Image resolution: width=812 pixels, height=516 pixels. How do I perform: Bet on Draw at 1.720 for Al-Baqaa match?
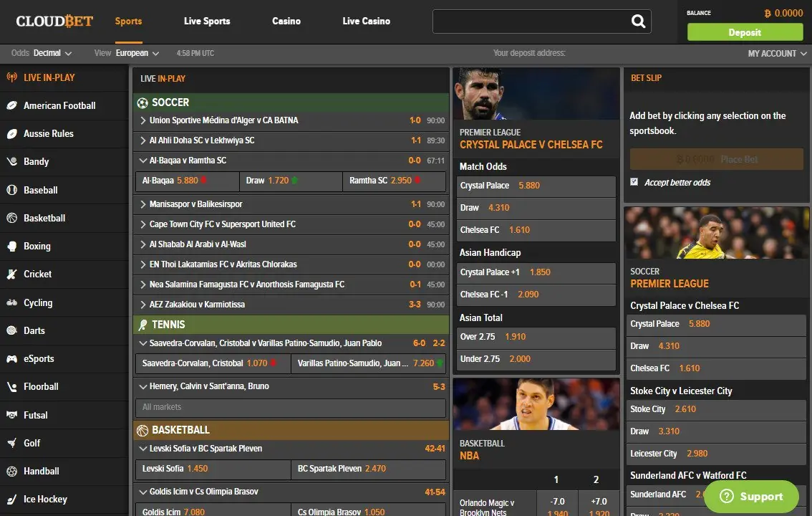click(x=291, y=181)
